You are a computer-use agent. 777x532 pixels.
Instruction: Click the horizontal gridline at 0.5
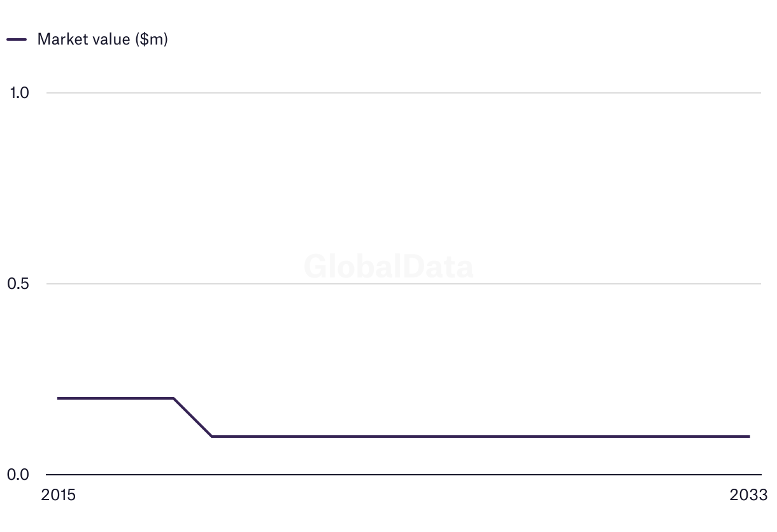click(x=510, y=284)
